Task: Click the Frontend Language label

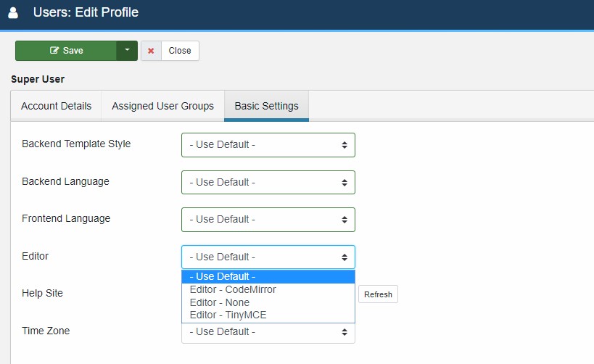Action: tap(66, 218)
